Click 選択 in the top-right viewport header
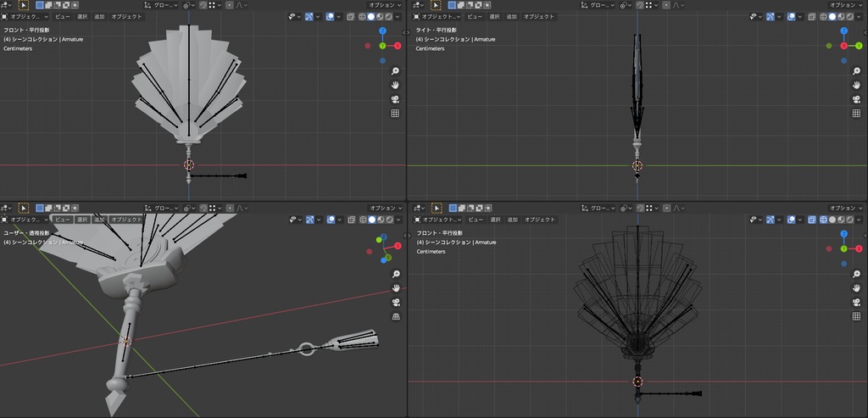The height and width of the screenshot is (418, 868). [x=493, y=16]
